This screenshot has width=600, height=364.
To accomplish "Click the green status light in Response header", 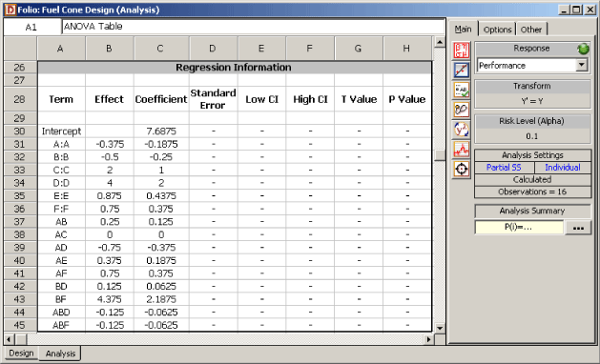I will 583,49.
